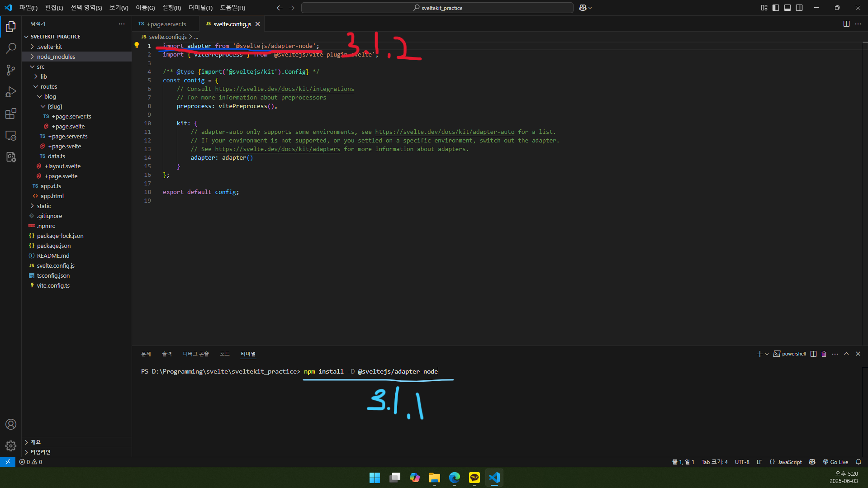Open Task View from taskbar
This screenshot has height=488, width=868.
(395, 478)
